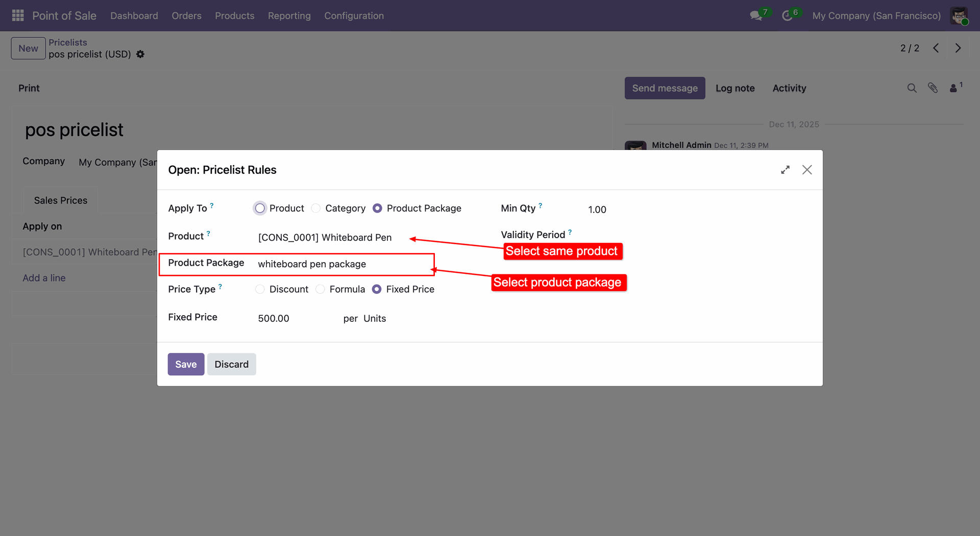
Task: Open the apps grid menu icon
Action: coord(18,16)
